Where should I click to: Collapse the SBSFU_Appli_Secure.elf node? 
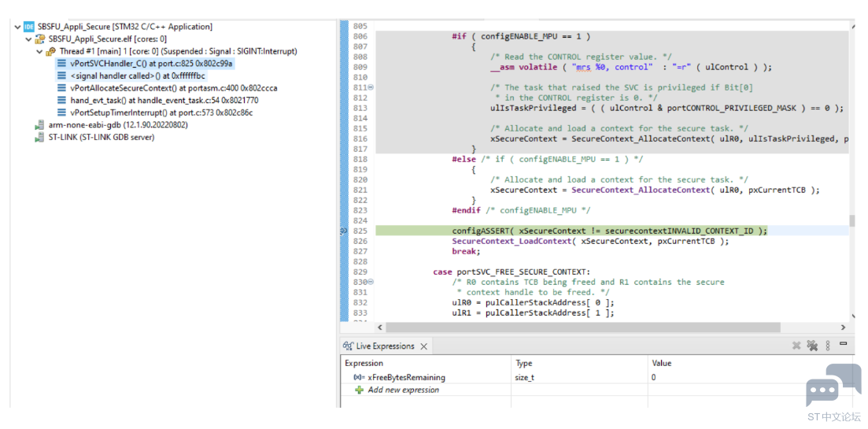tap(29, 39)
